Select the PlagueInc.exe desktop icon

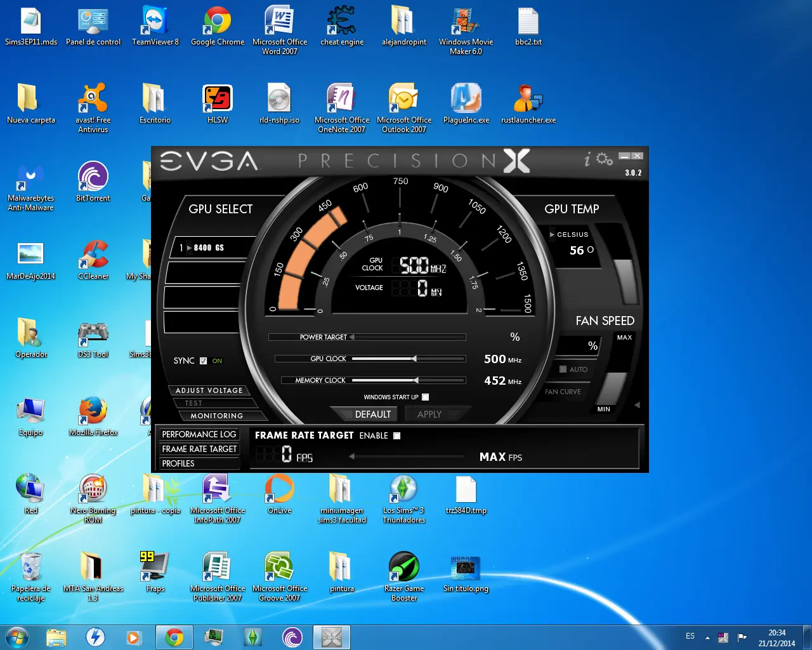[466, 104]
